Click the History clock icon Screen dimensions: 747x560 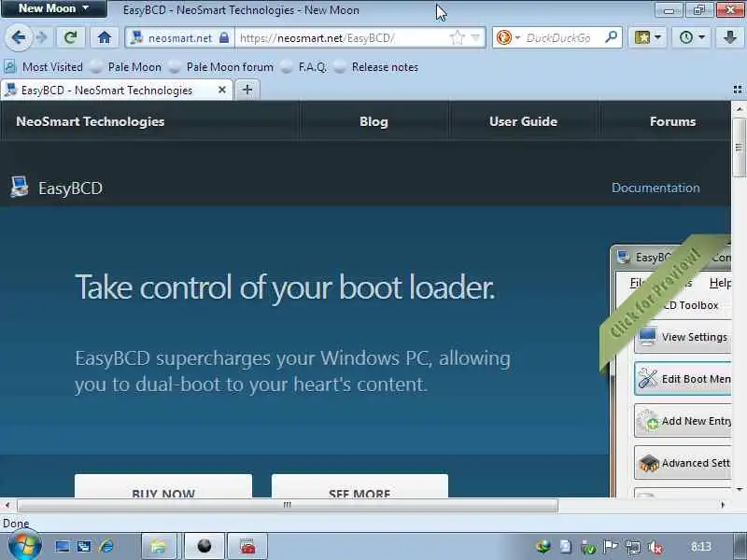(x=686, y=37)
